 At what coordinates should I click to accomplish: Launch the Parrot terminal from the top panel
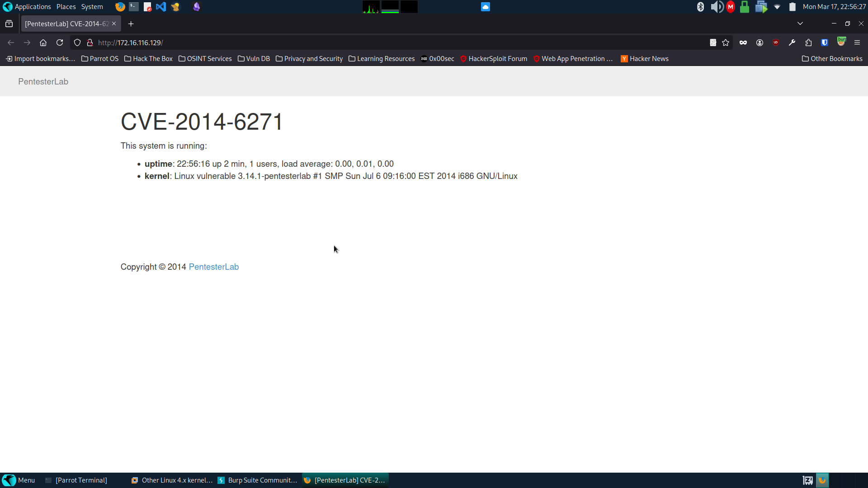coord(133,6)
